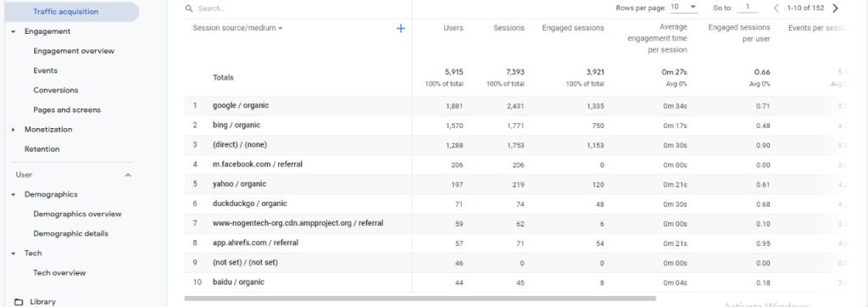Click the search magnifier icon

coord(189,8)
